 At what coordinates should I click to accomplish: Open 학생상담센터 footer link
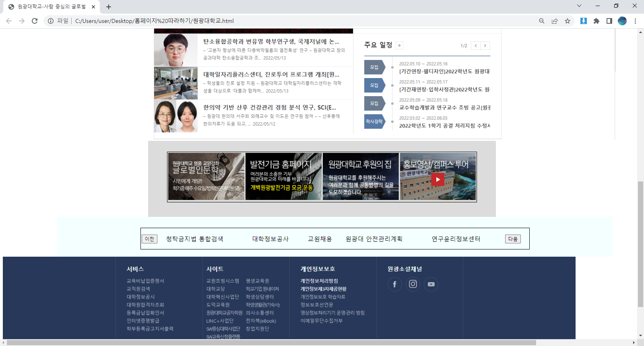tap(260, 297)
